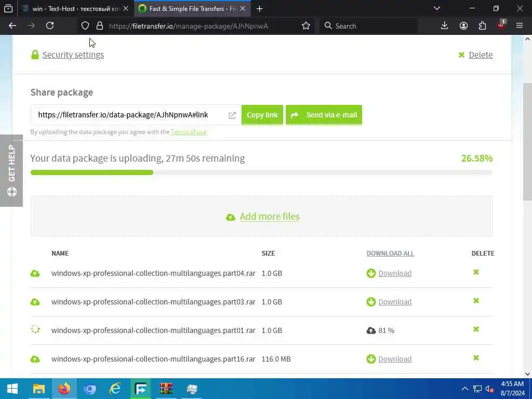532x399 pixels.
Task: Click Delete package link
Action: [x=481, y=55]
